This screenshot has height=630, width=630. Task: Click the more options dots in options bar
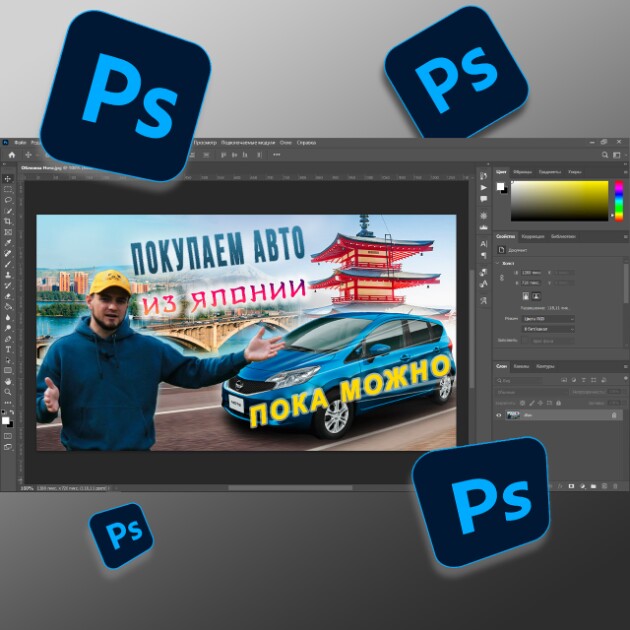pos(276,155)
